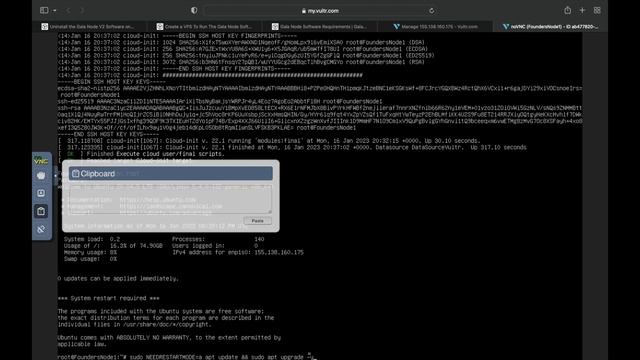Click the 'Users logged in: 0' text
This screenshot has width=640, height=360.
(x=216, y=246)
